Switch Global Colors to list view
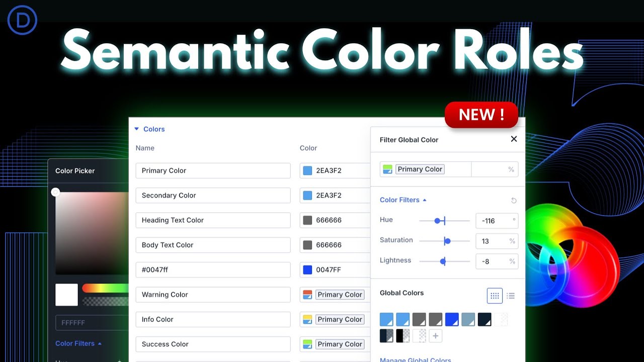This screenshot has width=644, height=362. point(511,296)
